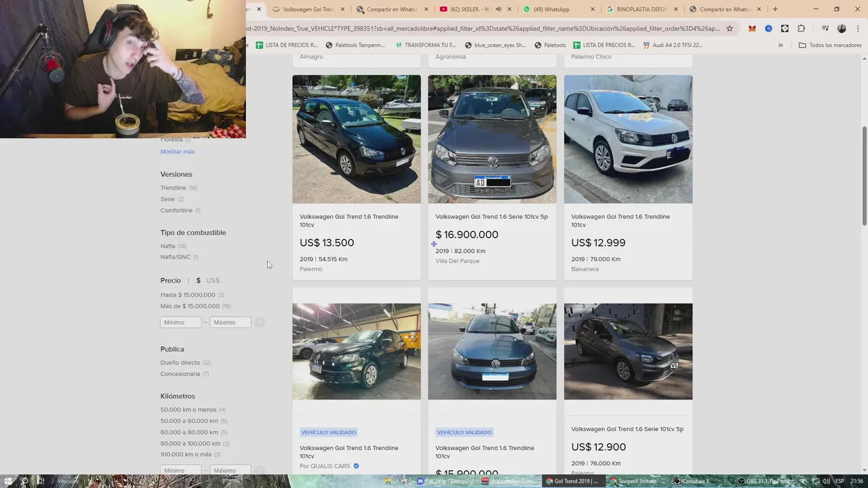Close the (49) WhatsApp tab
Image resolution: width=868 pixels, height=488 pixels.
click(x=593, y=9)
